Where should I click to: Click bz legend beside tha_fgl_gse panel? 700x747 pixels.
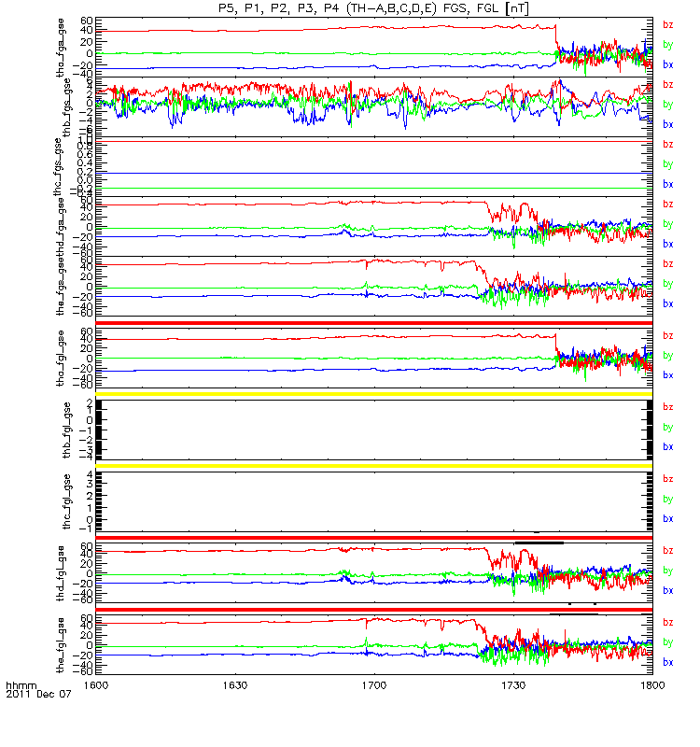tap(668, 336)
